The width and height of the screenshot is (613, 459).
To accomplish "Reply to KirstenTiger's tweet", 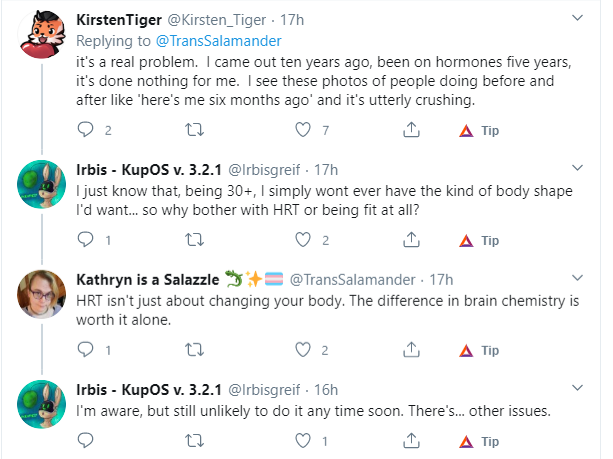I will [x=85, y=129].
